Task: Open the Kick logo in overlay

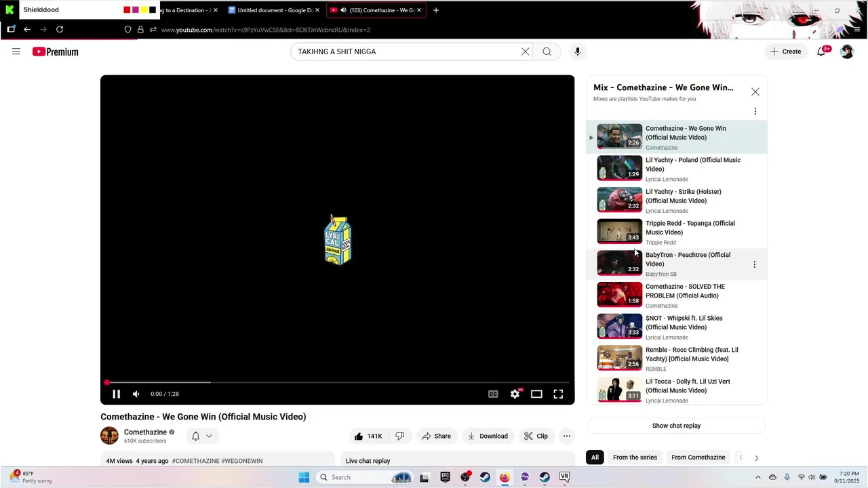Action: click(9, 10)
